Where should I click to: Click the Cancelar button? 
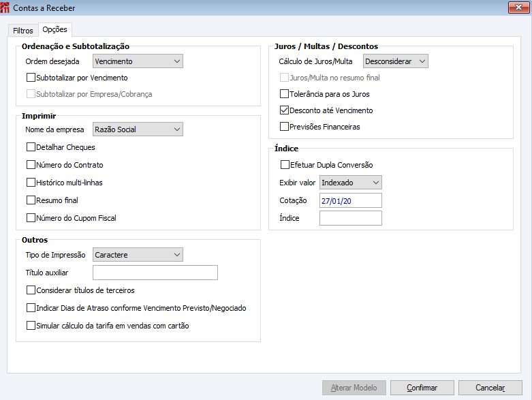click(490, 388)
